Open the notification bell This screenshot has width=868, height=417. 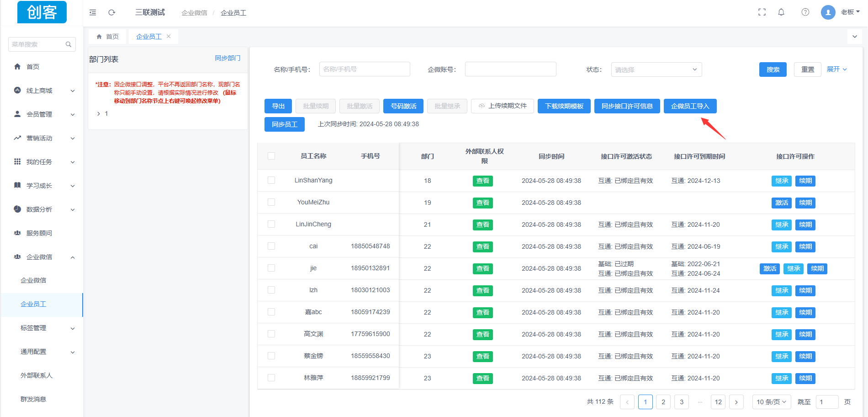pos(781,12)
